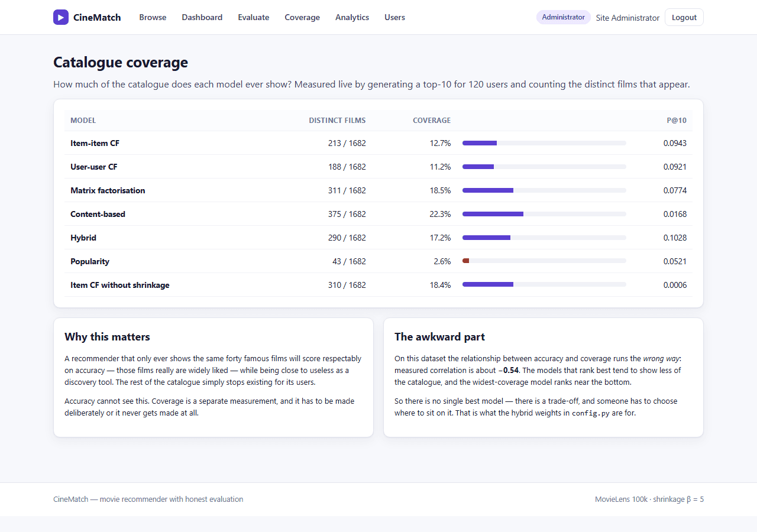
Task: Click the 311 / 1682 distinct films value
Action: point(347,190)
